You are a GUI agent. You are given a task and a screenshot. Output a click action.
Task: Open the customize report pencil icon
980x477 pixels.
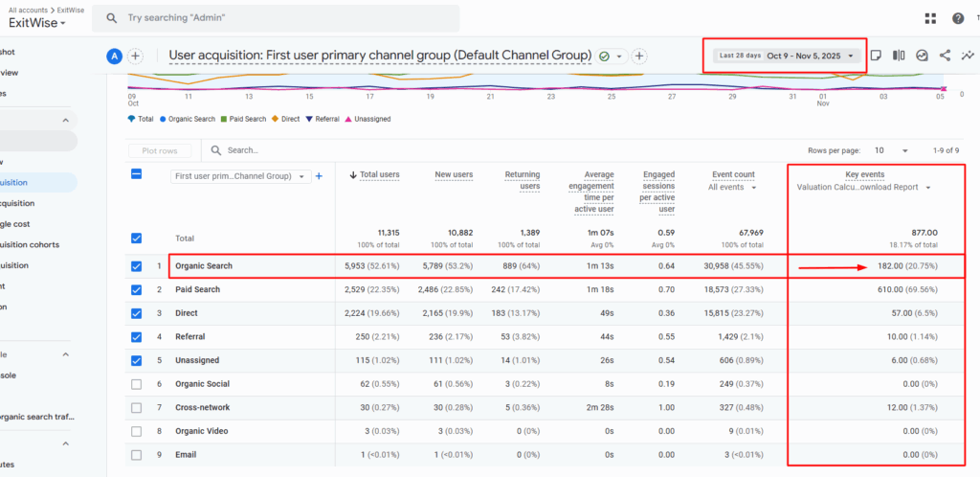(x=876, y=55)
